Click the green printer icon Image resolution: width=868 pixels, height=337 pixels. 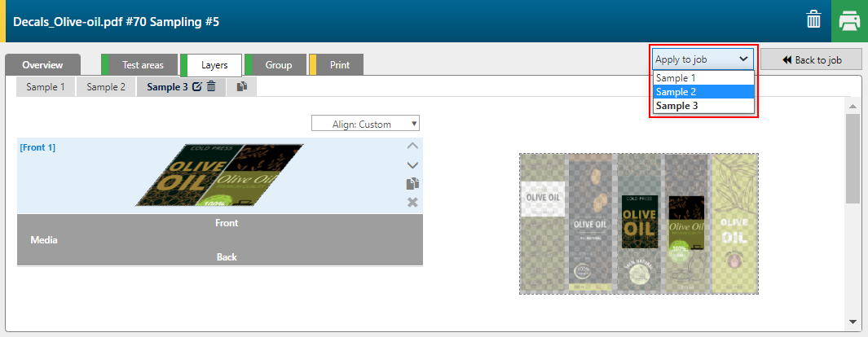click(x=849, y=20)
